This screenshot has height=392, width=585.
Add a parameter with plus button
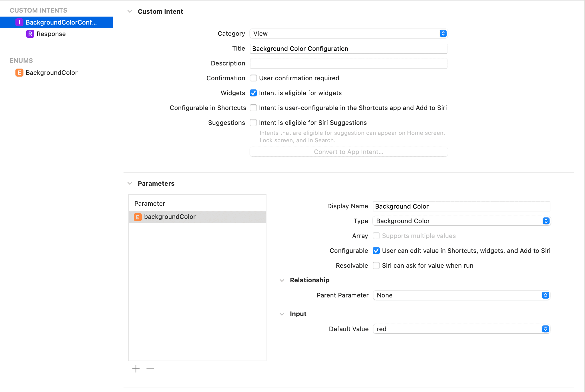click(136, 369)
